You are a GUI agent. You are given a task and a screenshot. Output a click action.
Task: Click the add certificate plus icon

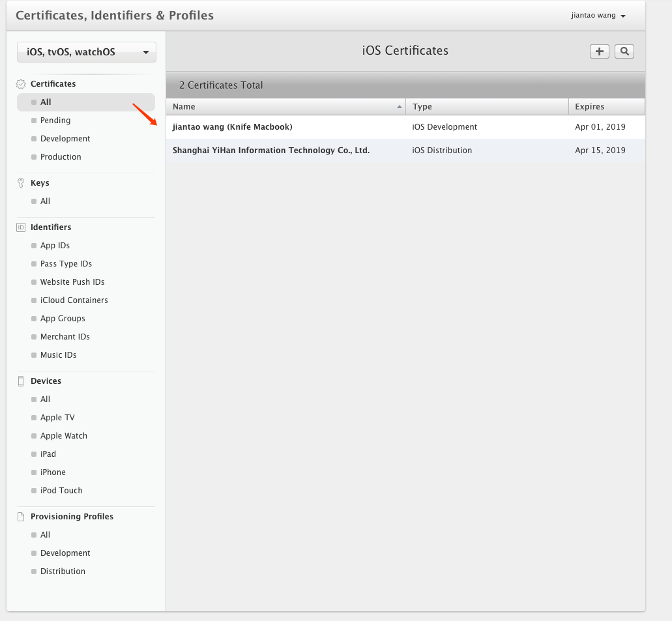[599, 51]
